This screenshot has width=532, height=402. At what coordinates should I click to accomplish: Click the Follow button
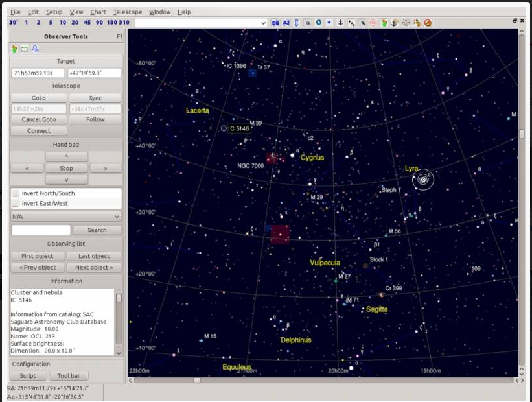(95, 119)
